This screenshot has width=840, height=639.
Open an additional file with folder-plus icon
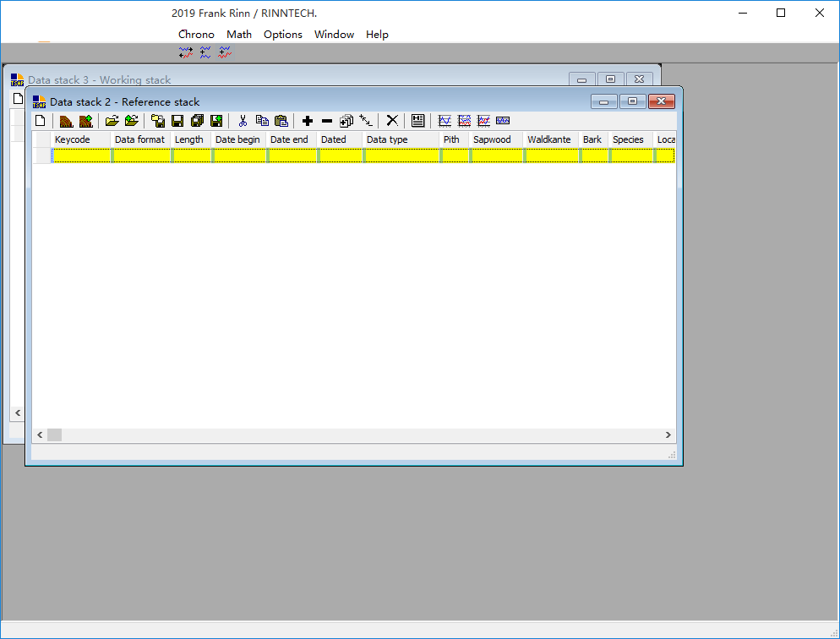pyautogui.click(x=131, y=120)
